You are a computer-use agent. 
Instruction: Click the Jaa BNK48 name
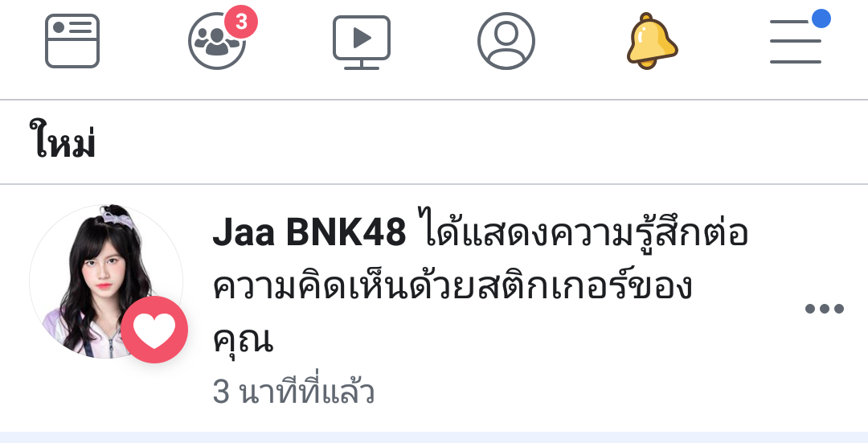coord(309,232)
